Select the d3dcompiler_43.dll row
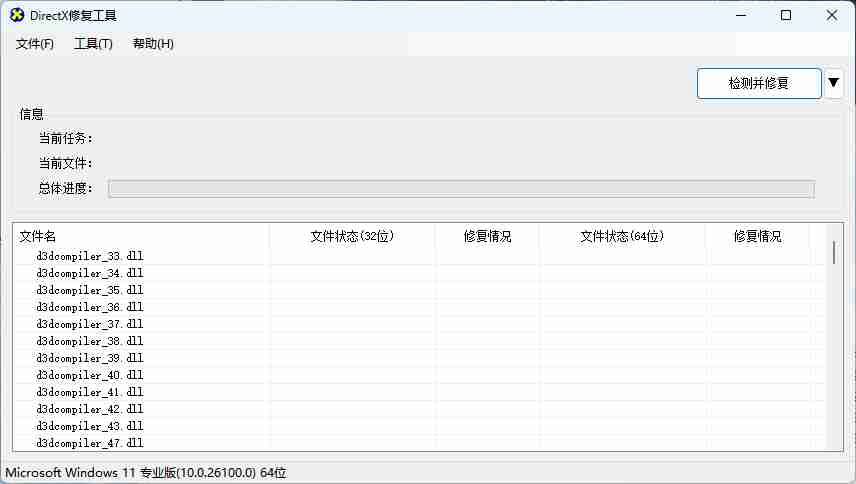 coord(90,426)
